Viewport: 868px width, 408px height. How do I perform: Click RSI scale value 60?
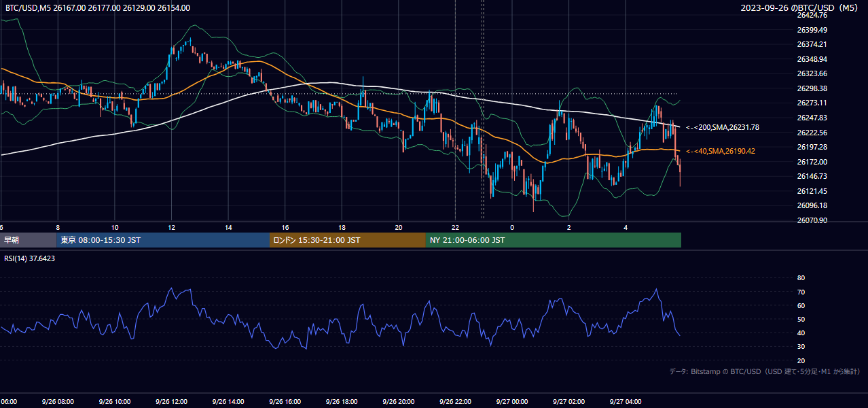pyautogui.click(x=801, y=305)
